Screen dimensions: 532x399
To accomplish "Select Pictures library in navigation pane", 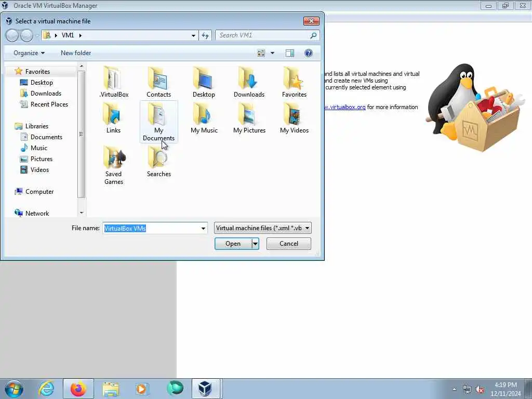I will (42, 159).
